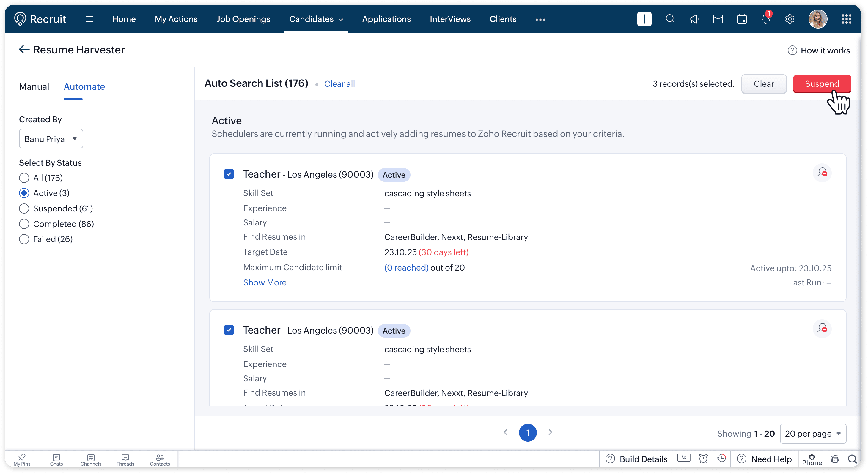Go to Job Openings in the navigation
Image resolution: width=868 pixels, height=474 pixels.
tap(243, 19)
